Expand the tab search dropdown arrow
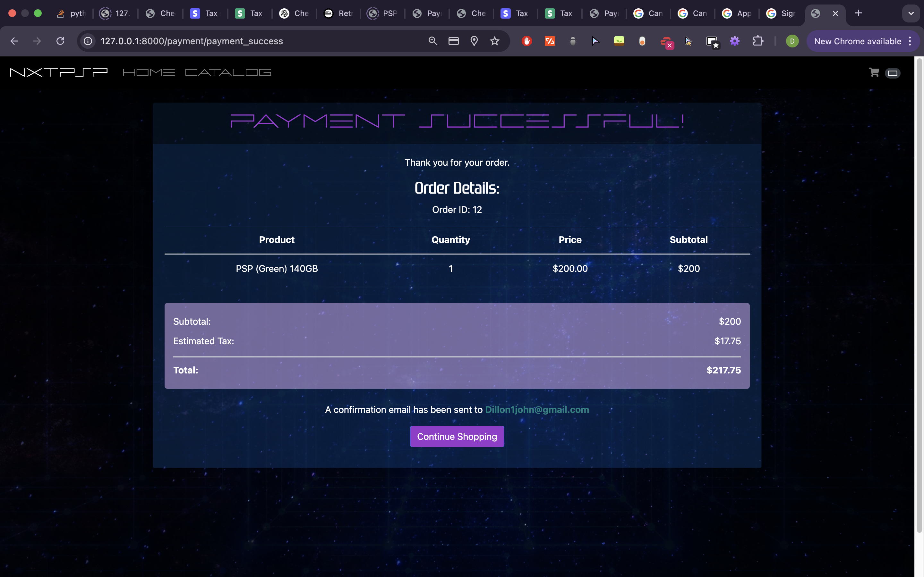Screen dimensions: 924x577 tap(911, 13)
